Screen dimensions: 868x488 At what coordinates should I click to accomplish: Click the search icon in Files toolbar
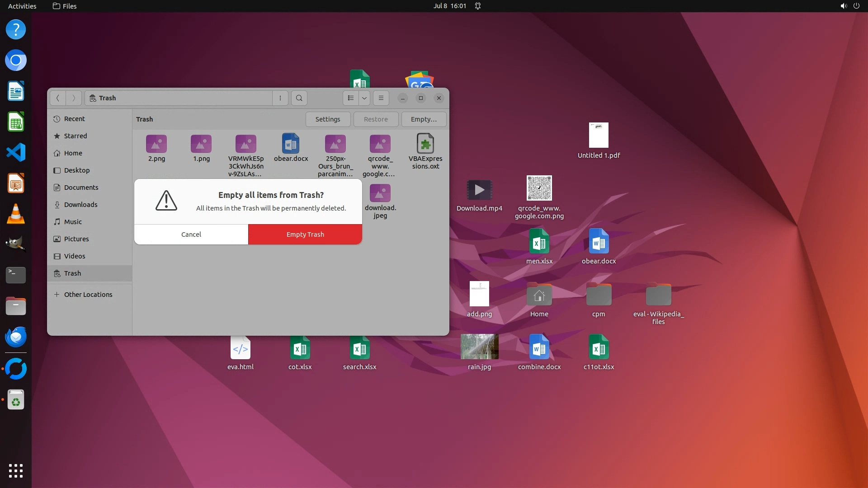[299, 98]
